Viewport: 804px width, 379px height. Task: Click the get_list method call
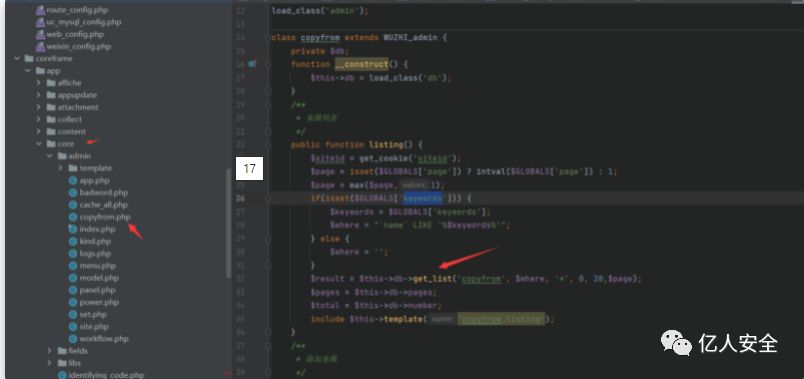coord(433,279)
